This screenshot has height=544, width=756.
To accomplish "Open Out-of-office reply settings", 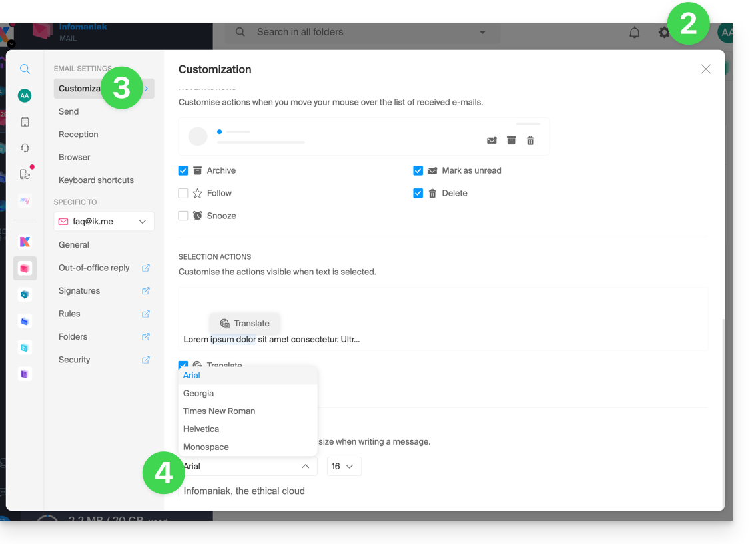I will click(x=94, y=268).
